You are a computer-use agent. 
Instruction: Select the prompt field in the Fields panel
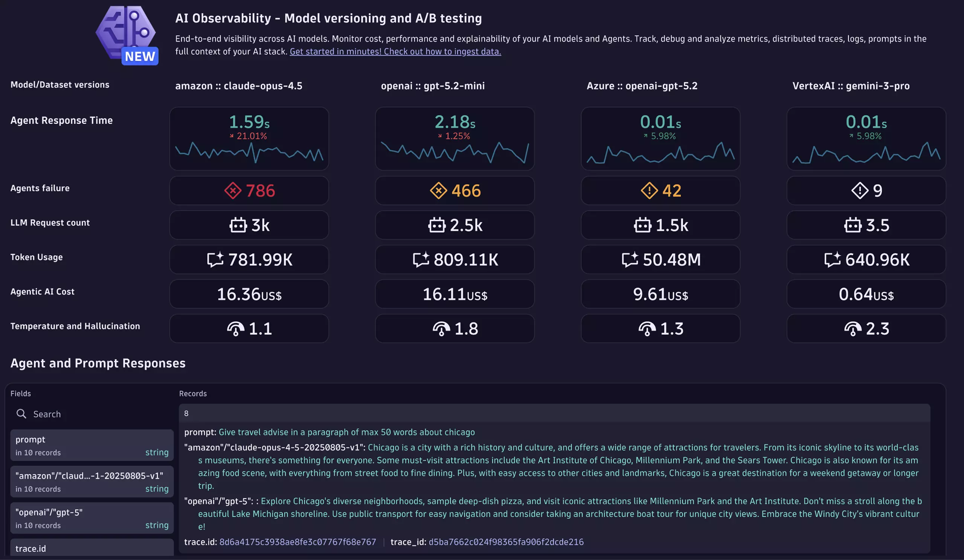(x=92, y=445)
